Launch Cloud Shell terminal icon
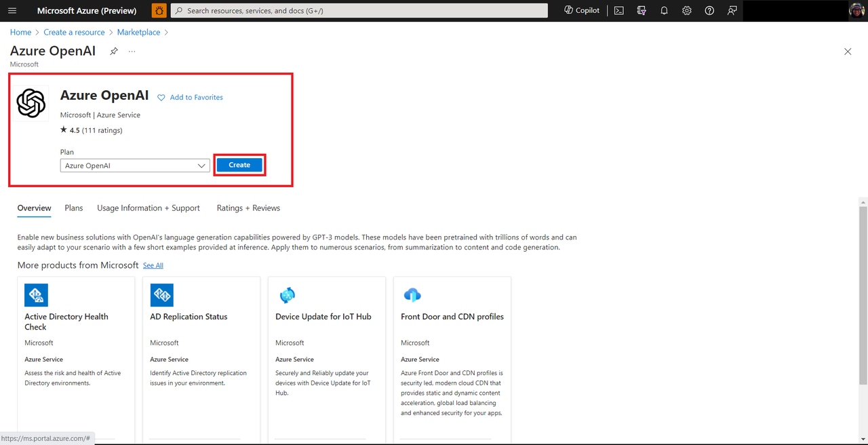This screenshot has width=868, height=445. coord(619,11)
